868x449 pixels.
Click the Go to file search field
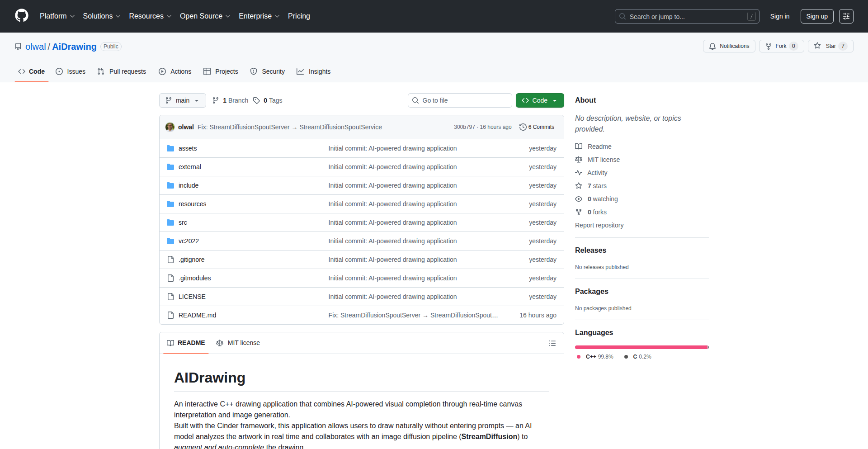(460, 100)
